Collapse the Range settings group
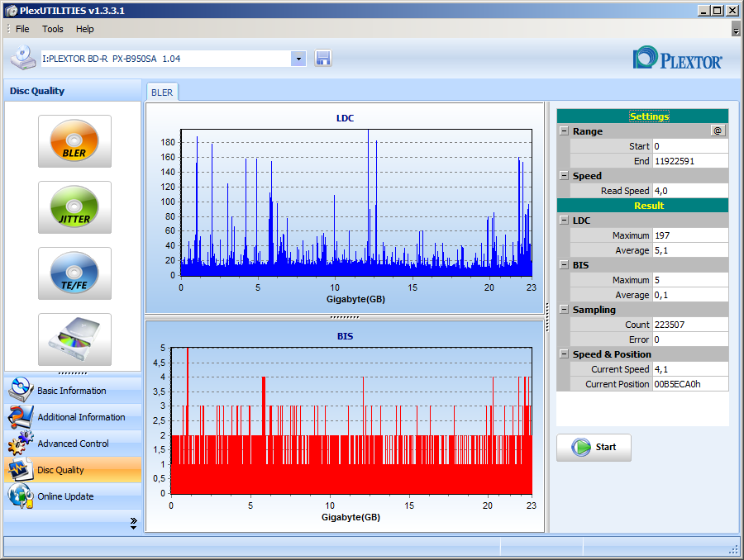Screen dimensions: 744x560 pyautogui.click(x=564, y=131)
